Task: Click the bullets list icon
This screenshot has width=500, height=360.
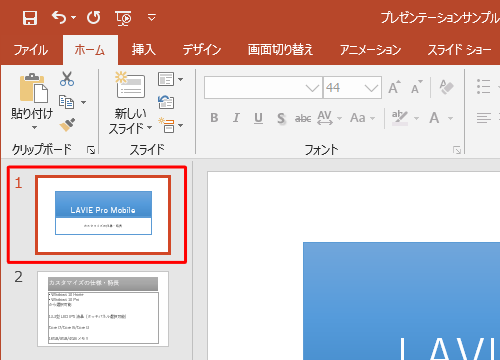Action: click(483, 87)
